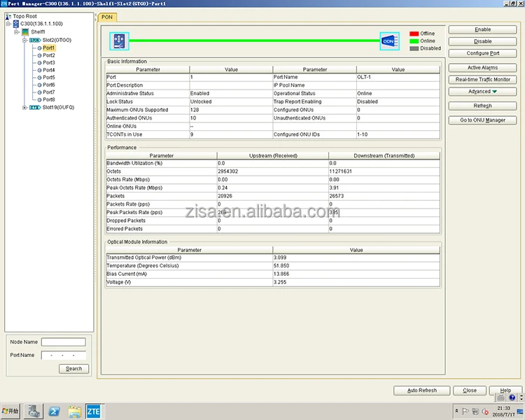Click the Slot2(GTGO) card icon
Image resolution: width=525 pixels, height=420 pixels.
coord(35,40)
